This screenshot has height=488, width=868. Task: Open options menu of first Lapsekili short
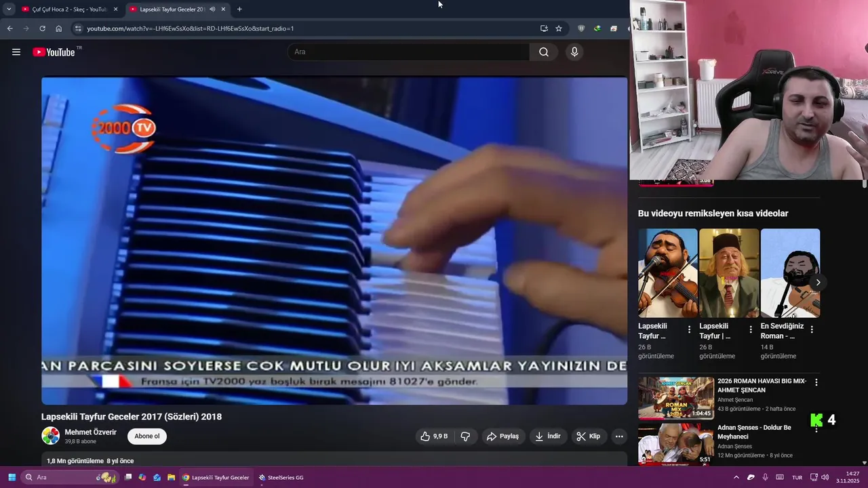690,329
